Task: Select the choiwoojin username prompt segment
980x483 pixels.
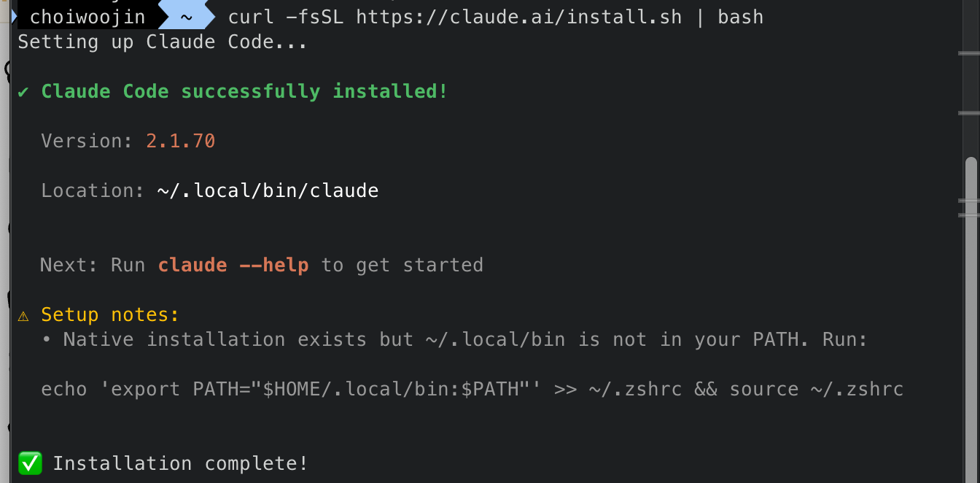Action: 87,17
